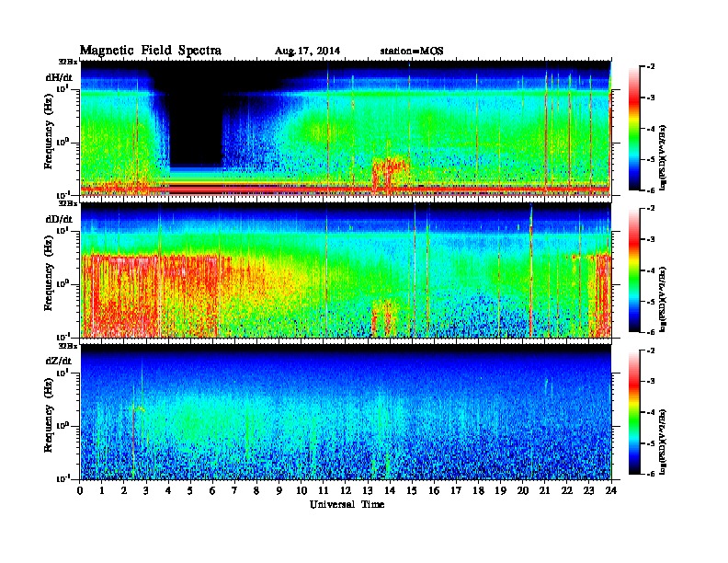Viewport: 728px width, 563px height.
Task: Click the 10^1 frequency tick of dD/dt panel
Action: point(63,231)
